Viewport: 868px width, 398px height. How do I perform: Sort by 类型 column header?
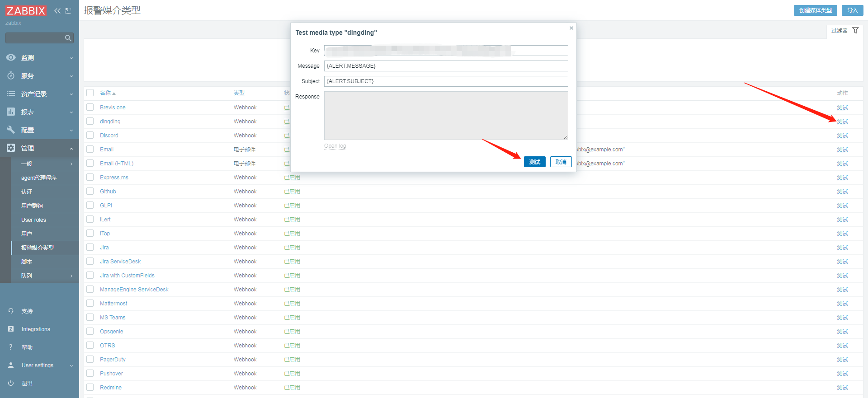pos(239,93)
